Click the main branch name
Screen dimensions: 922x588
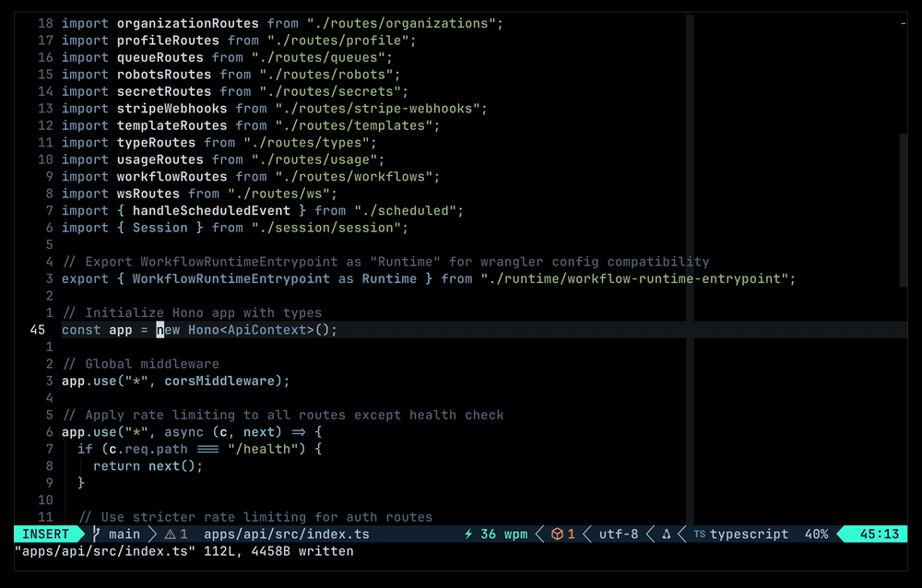124,534
